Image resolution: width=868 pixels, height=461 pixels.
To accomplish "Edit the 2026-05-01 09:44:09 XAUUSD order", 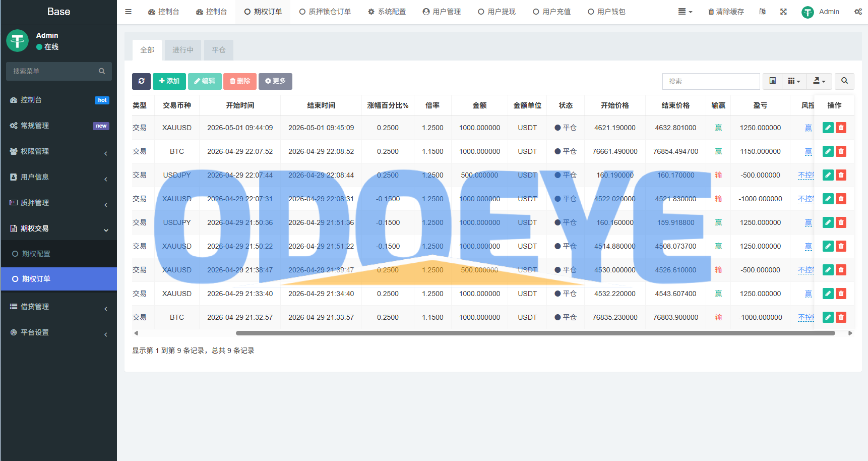I will pos(828,128).
